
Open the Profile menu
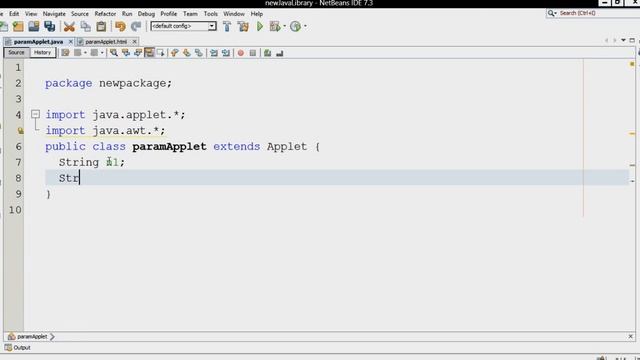pos(169,14)
